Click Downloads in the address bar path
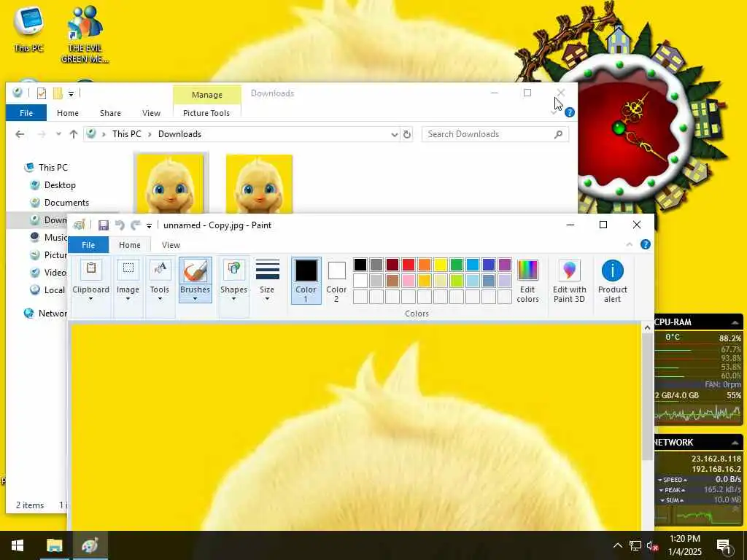 tap(179, 134)
